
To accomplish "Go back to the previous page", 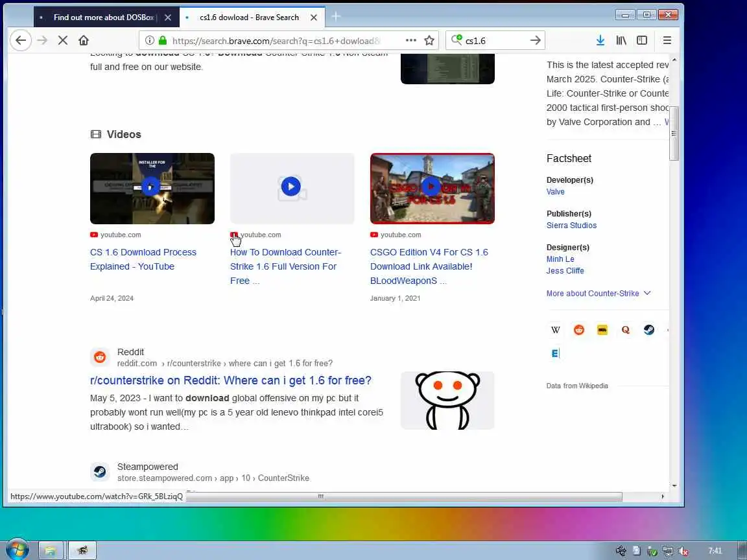I will point(21,40).
